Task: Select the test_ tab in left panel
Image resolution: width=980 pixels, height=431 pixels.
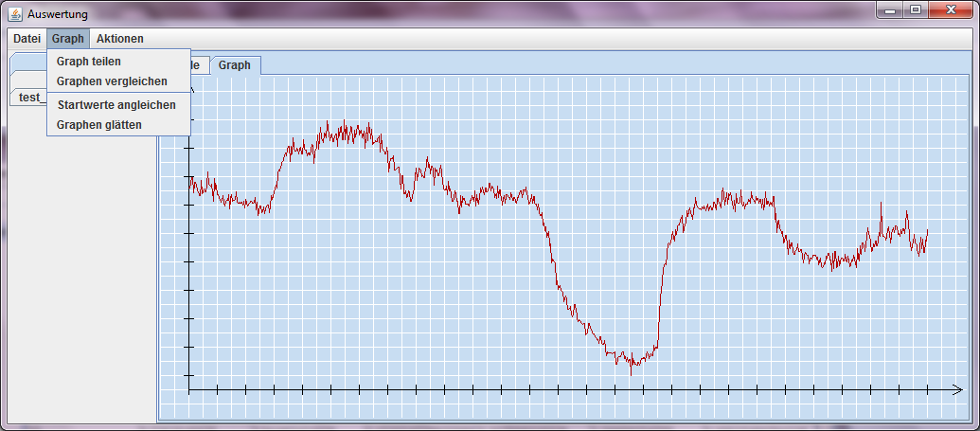Action: click(28, 97)
